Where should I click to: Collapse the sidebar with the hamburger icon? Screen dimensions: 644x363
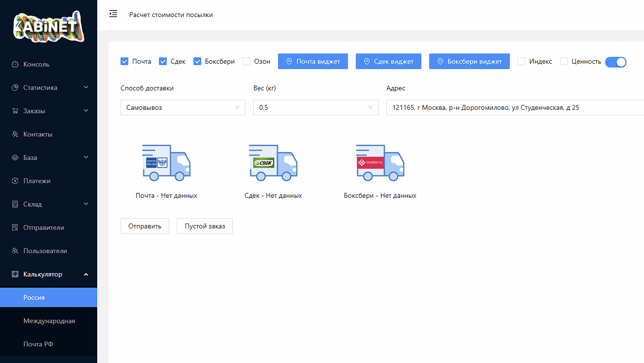113,14
